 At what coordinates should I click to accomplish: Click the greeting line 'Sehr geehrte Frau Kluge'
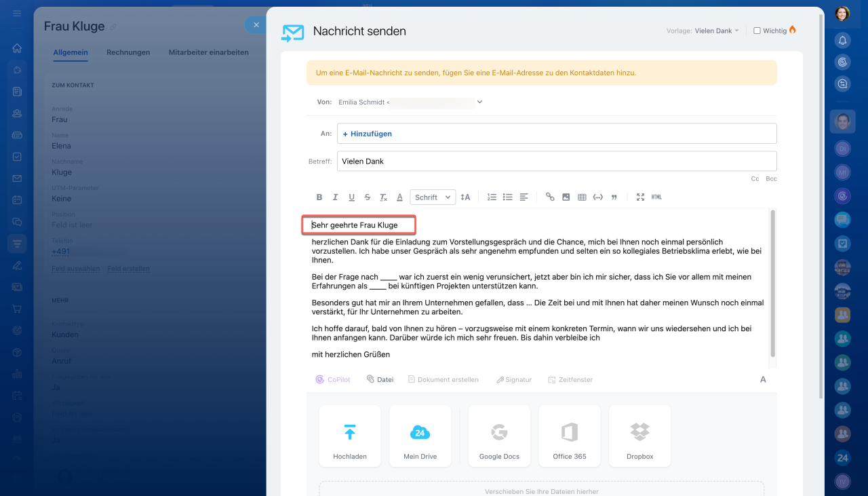click(355, 225)
